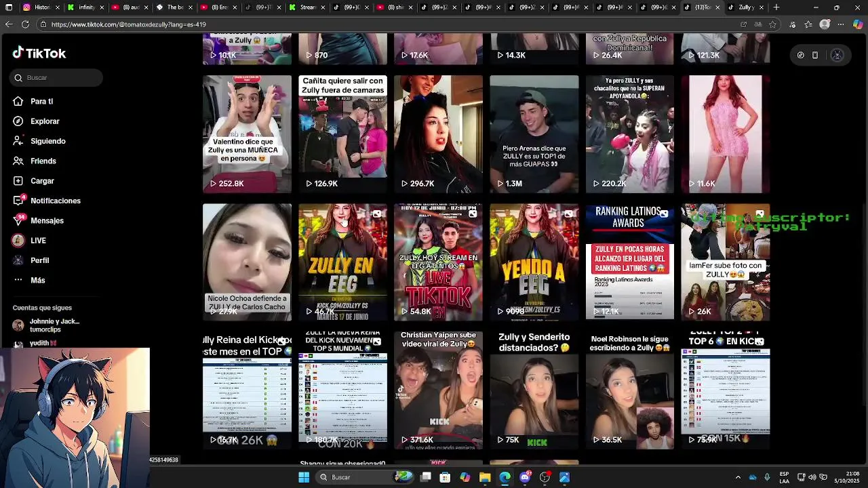Click the TikTok logo
This screenshot has height=488, width=868.
tap(39, 53)
